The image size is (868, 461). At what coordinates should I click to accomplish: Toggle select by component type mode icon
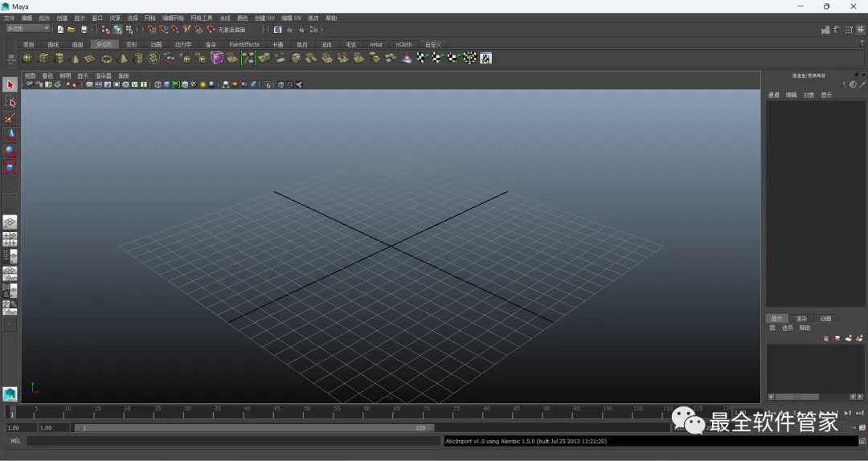tap(129, 30)
